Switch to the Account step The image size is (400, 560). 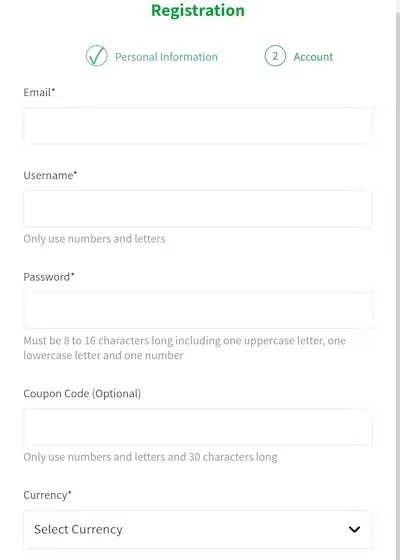click(313, 57)
